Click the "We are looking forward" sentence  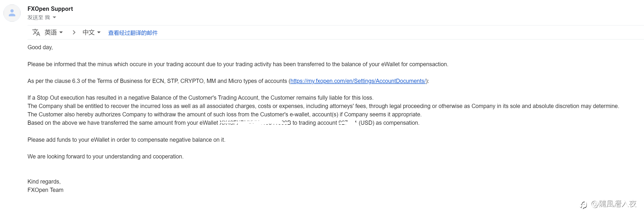click(x=105, y=157)
